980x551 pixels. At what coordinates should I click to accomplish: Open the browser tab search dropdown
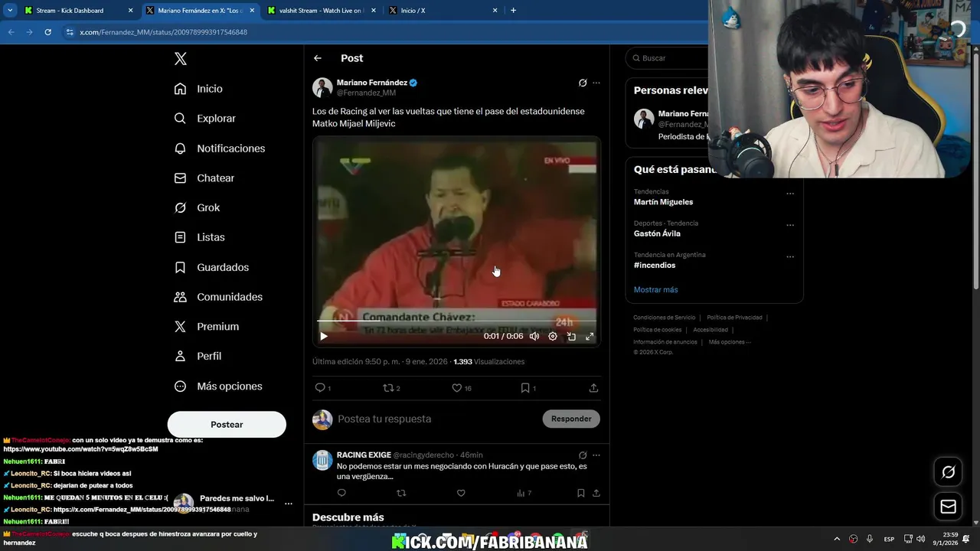click(10, 11)
